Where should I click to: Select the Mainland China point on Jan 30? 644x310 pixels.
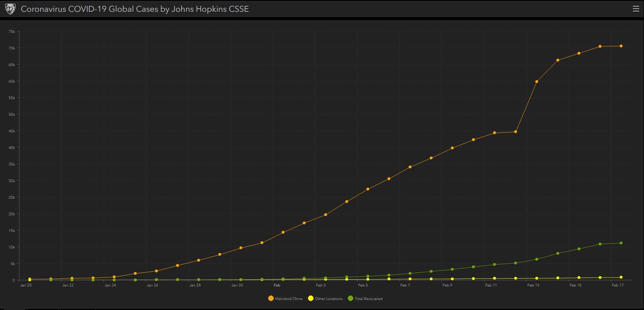[x=241, y=248]
